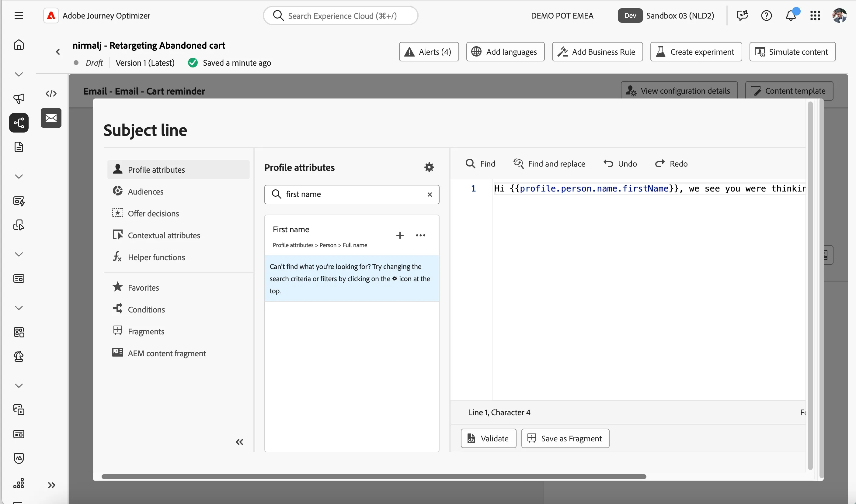Image resolution: width=856 pixels, height=504 pixels.
Task: Click Save as Fragment button
Action: 565,438
